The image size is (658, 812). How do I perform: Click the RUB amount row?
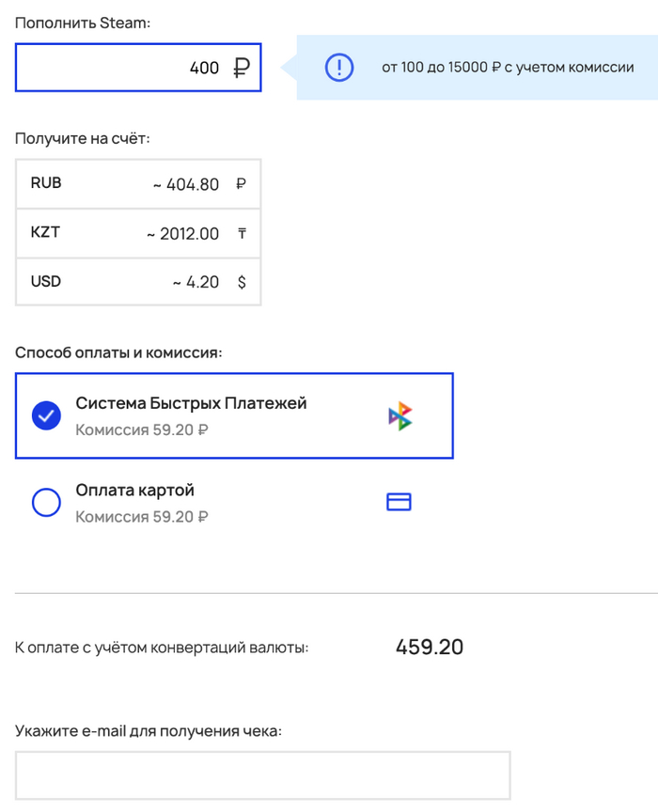138,184
